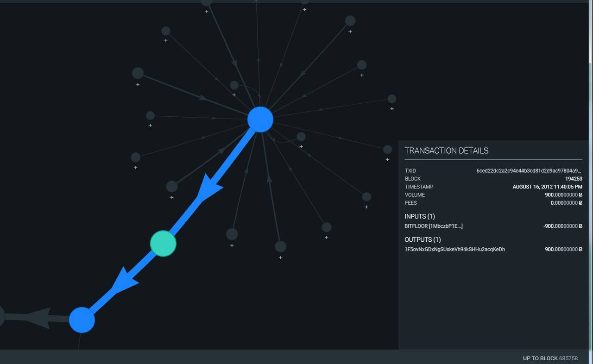Select the teal highlighted node
The height and width of the screenshot is (364, 593).
pyautogui.click(x=163, y=243)
